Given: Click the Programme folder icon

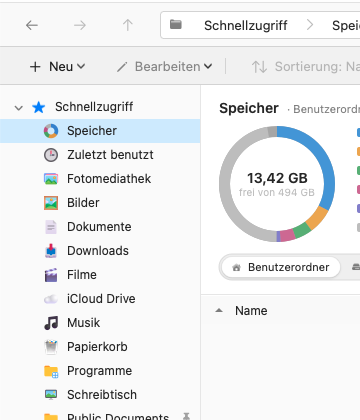Looking at the screenshot, I should (x=51, y=371).
